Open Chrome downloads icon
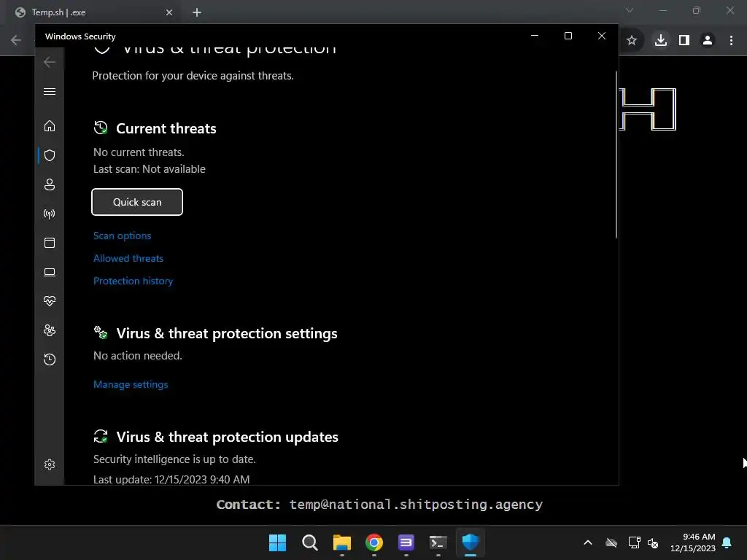Viewport: 747px width, 560px height. [661, 41]
